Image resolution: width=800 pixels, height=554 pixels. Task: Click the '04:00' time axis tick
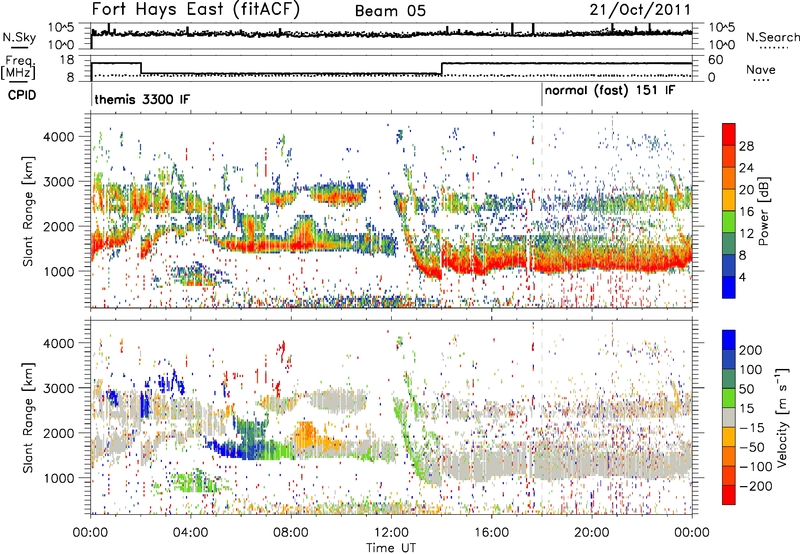(191, 533)
